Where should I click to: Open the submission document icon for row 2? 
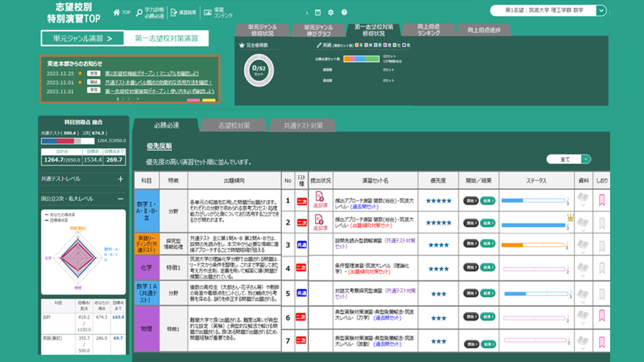(319, 219)
